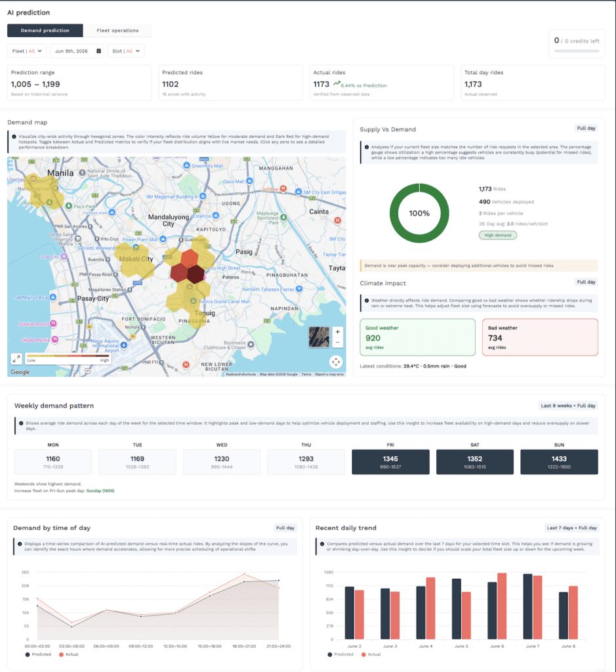This screenshot has width=616, height=672.
Task: Toggle Actual series in Demand by time chart
Action: coord(69,654)
